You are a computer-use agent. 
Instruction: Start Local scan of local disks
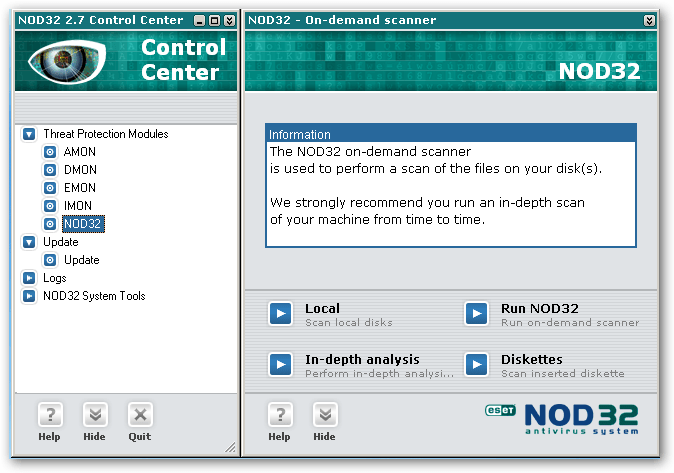pos(322,309)
